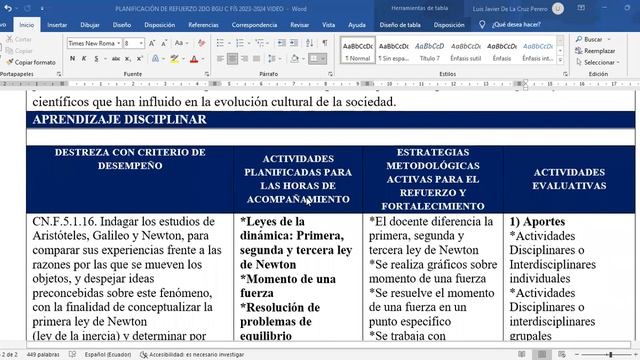Viewport: 640px width, 360px height.
Task: Sort the selection alphabetically
Action: tap(310, 43)
